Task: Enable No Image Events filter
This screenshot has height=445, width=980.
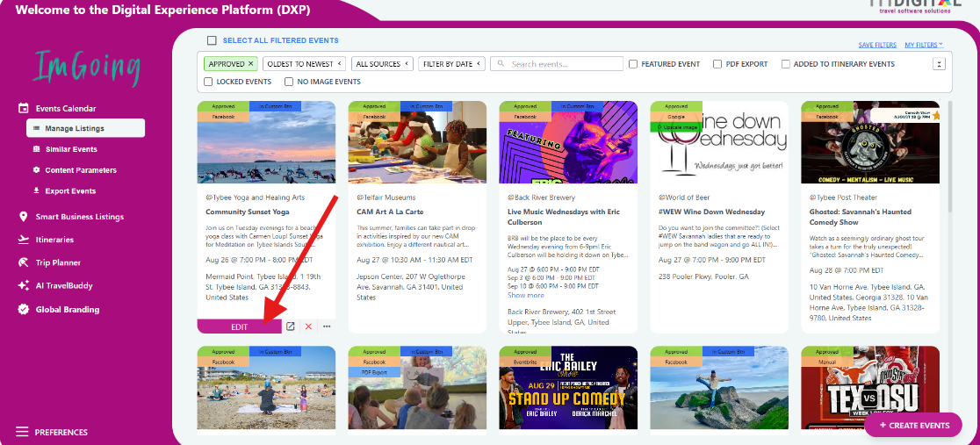Action: pos(289,82)
